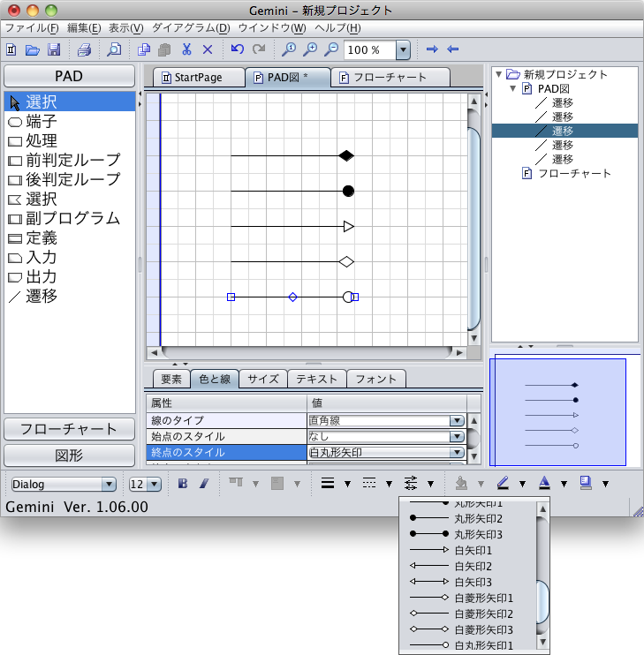Select the 前判定ループ tool
The image size is (644, 655).
[70, 160]
